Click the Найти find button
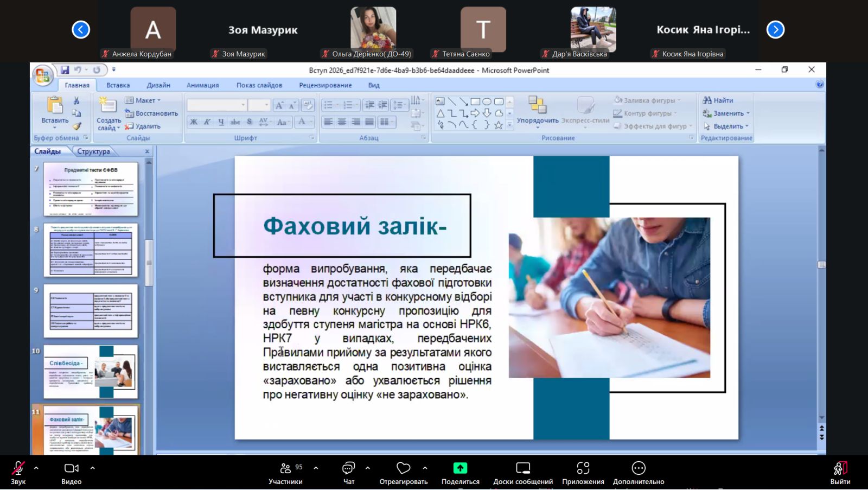The width and height of the screenshot is (868, 490). tap(718, 100)
